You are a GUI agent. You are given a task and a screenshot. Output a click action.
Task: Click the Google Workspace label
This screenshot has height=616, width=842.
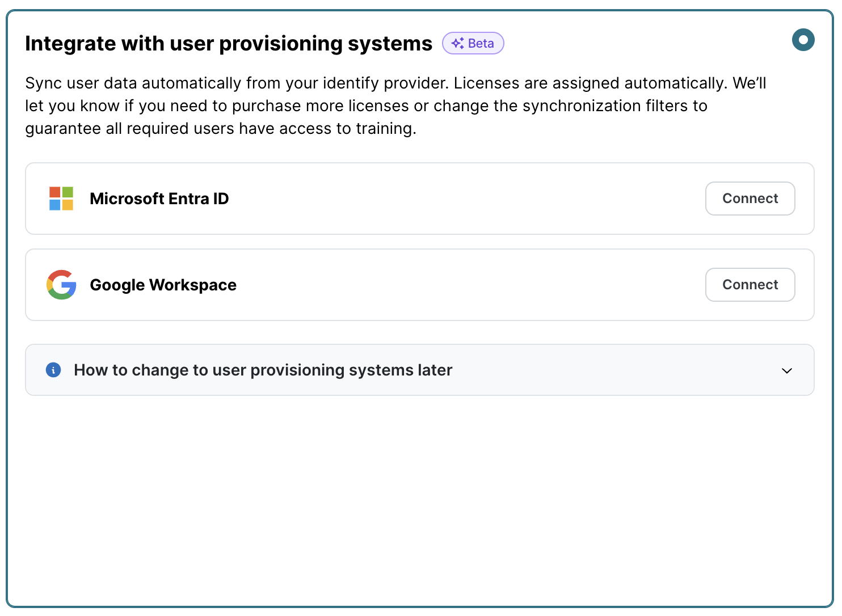tap(163, 285)
